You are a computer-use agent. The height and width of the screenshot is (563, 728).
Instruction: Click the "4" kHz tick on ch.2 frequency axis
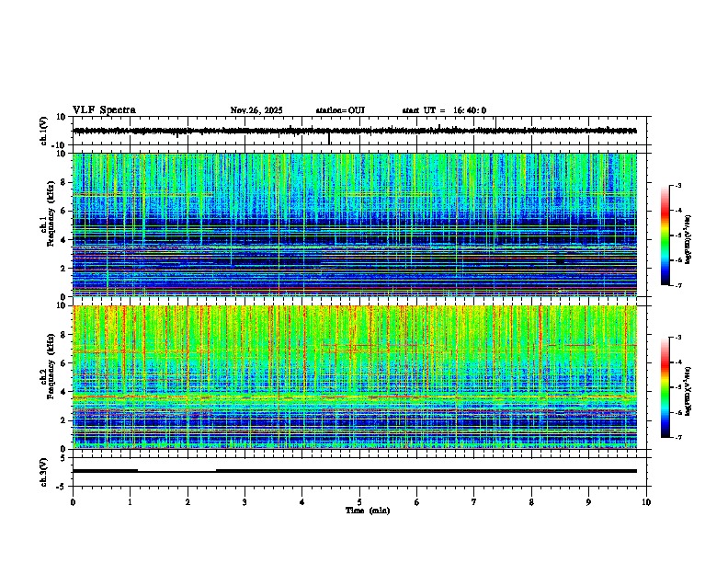tap(63, 392)
